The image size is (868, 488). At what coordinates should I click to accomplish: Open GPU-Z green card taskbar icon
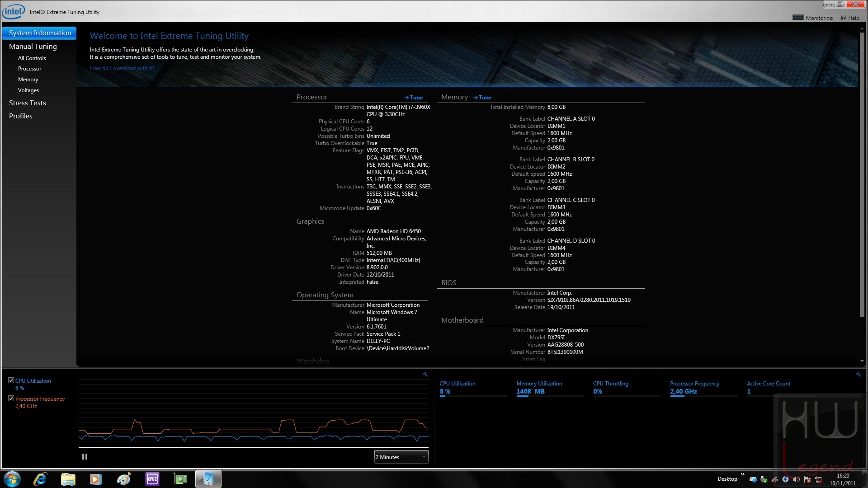coord(180,479)
